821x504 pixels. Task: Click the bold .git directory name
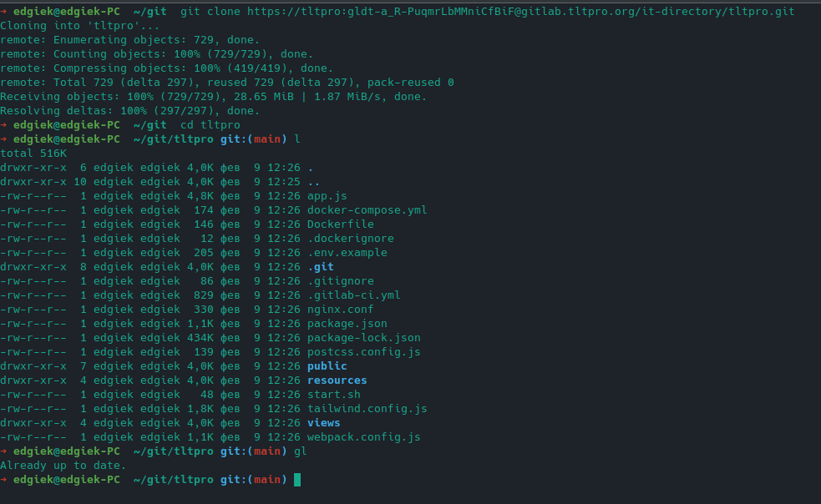320,267
